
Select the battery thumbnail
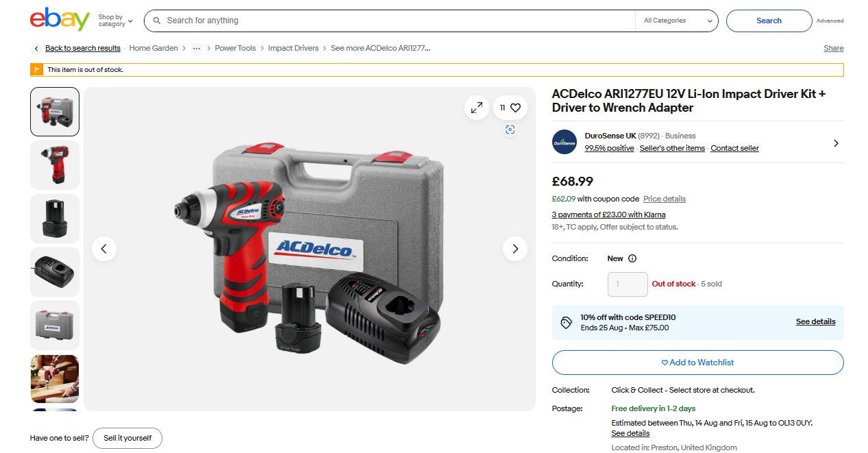coord(55,219)
